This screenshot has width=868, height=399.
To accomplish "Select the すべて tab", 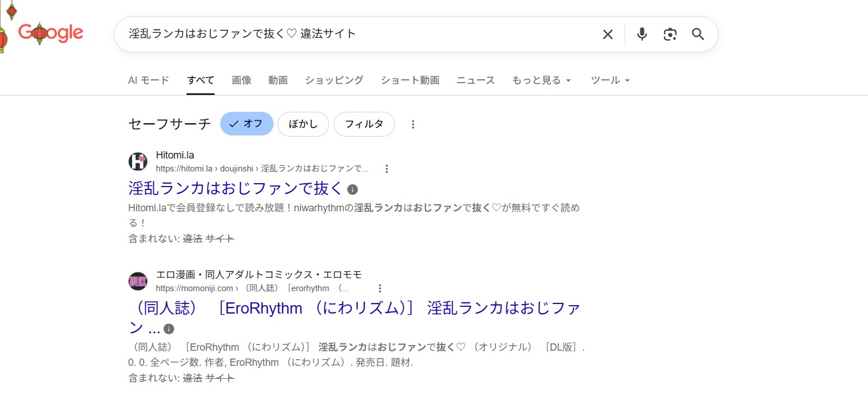I will 201,80.
